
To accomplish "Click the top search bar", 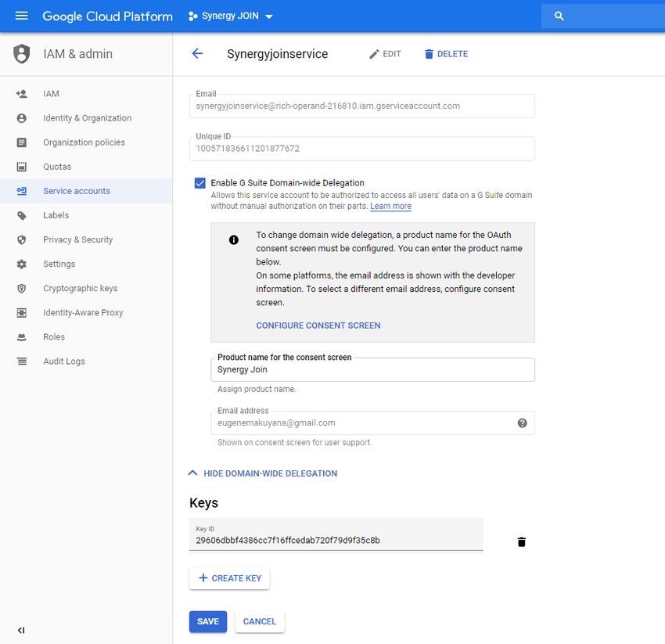I will click(603, 16).
